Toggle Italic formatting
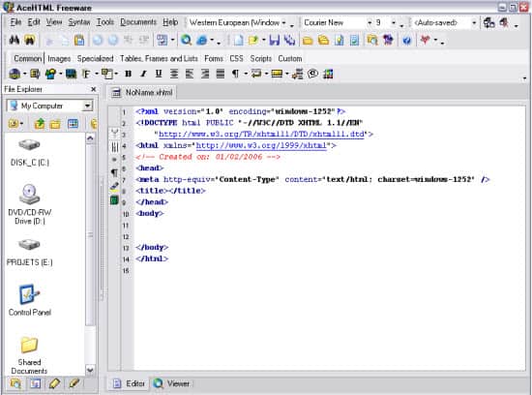The image size is (532, 395). [143, 74]
